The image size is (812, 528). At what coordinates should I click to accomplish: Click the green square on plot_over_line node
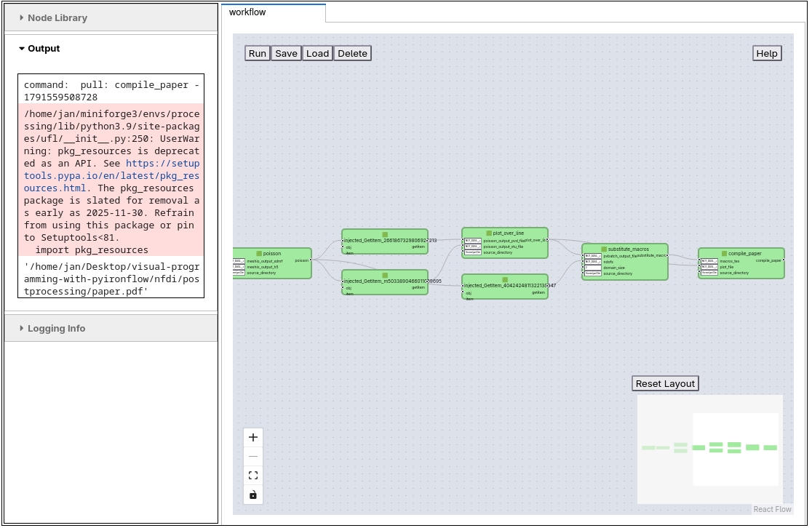tap(489, 233)
